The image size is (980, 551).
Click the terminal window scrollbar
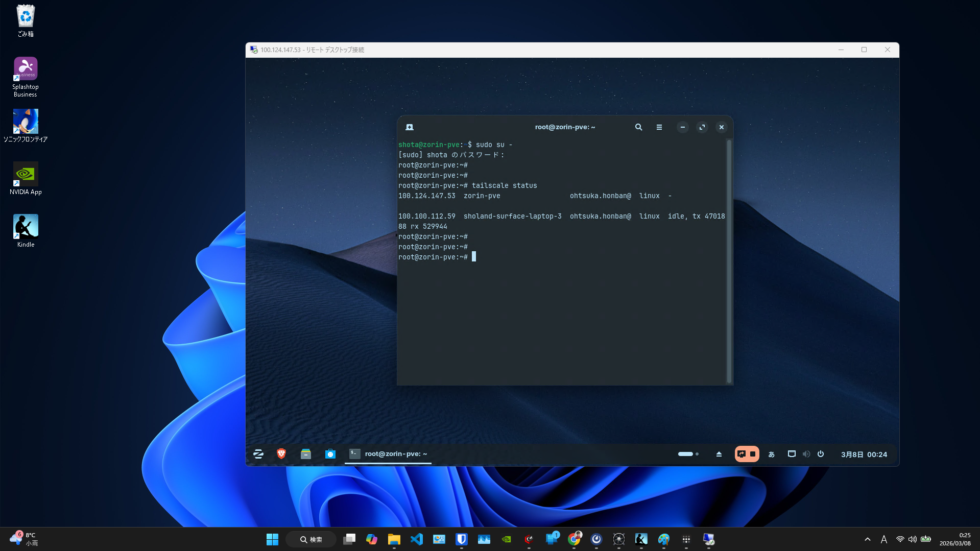click(729, 261)
